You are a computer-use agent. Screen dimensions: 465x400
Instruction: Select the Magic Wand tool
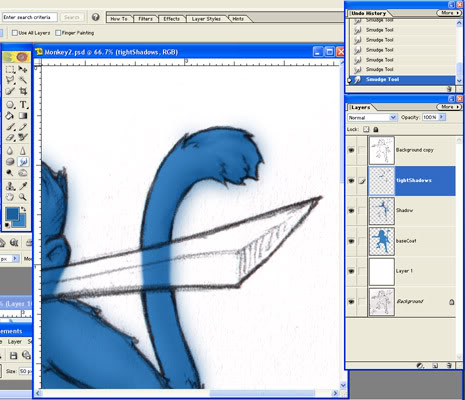23,80
